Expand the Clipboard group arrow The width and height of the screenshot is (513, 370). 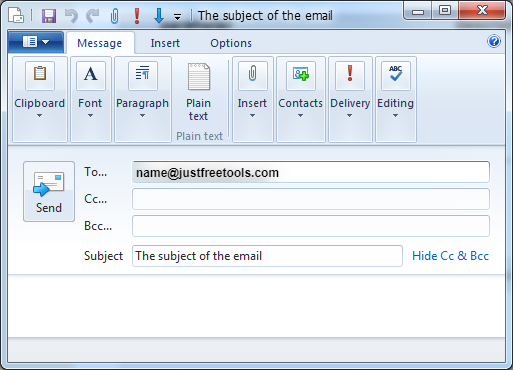coord(39,116)
